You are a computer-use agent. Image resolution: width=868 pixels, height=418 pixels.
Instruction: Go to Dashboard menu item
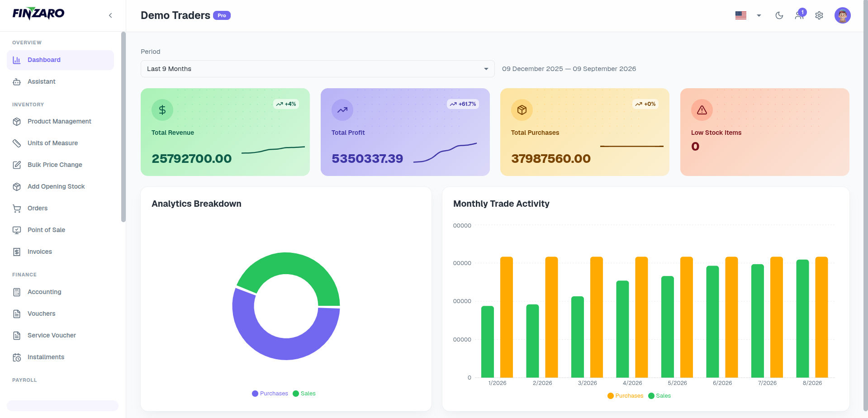pos(60,60)
